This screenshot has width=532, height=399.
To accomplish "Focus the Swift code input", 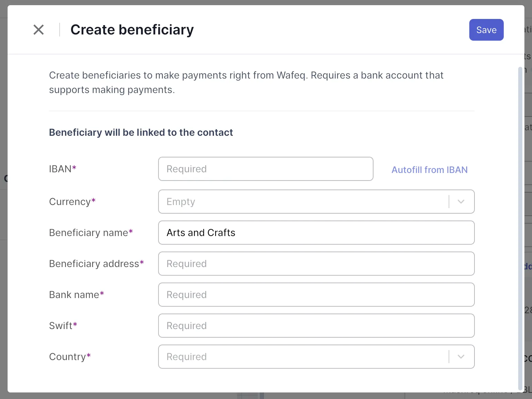I will tap(316, 326).
